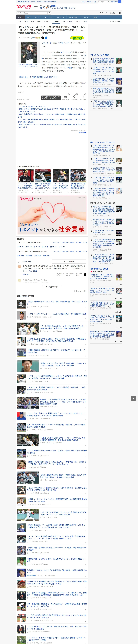Share the article on X
Image resolution: width=138 pixels, height=644 pixels.
(x=43, y=38)
